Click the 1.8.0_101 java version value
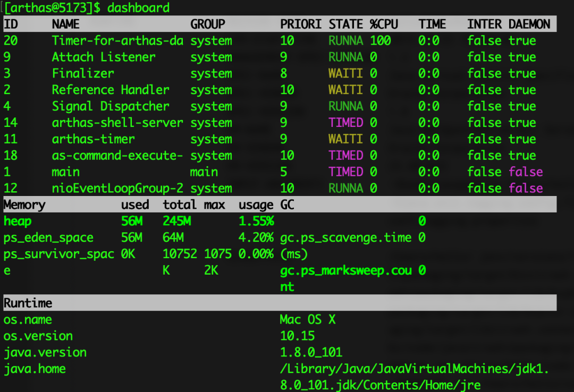 tap(311, 353)
